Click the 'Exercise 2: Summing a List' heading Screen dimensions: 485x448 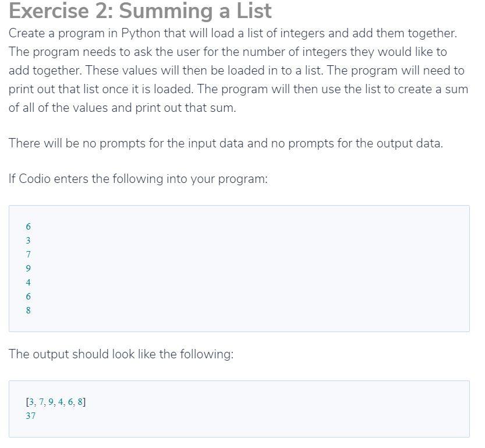click(140, 11)
